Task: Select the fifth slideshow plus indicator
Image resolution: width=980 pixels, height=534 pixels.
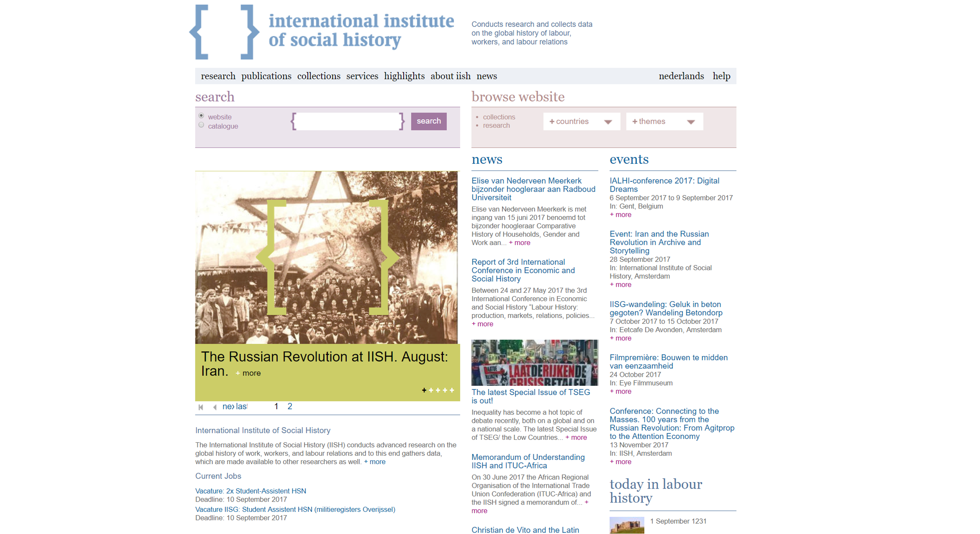Action: point(452,390)
